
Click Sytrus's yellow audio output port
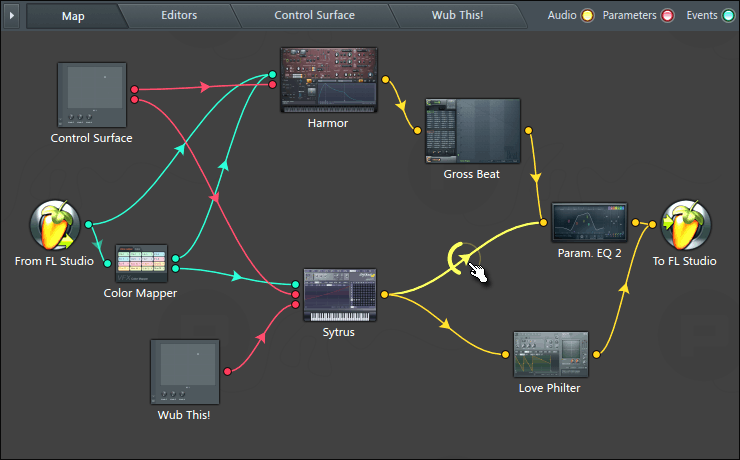click(385, 294)
